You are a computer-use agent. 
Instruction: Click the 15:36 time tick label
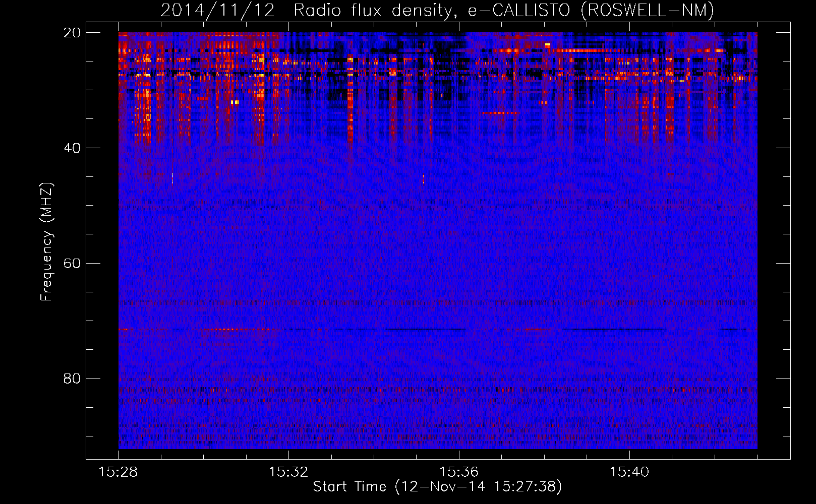pyautogui.click(x=459, y=472)
